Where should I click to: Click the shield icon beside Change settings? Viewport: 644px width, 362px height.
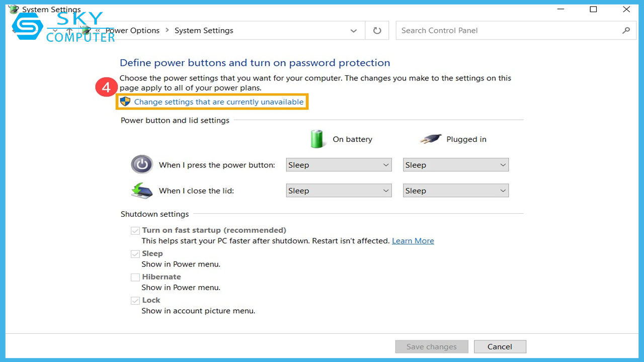[125, 102]
